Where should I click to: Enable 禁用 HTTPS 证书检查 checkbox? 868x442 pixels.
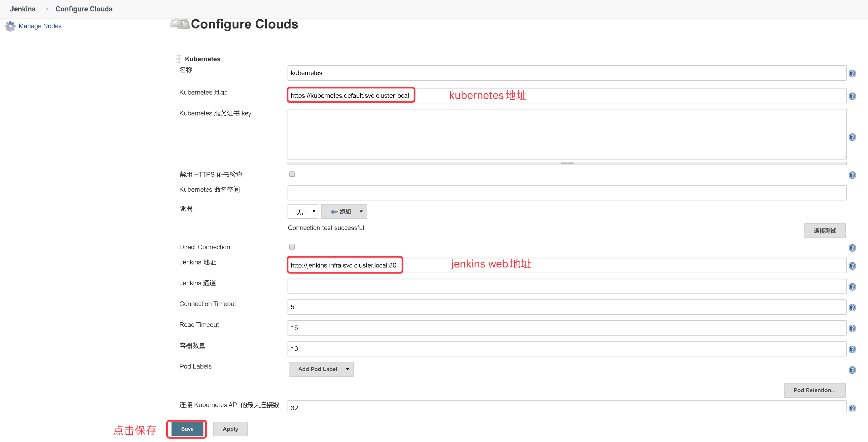pos(292,174)
